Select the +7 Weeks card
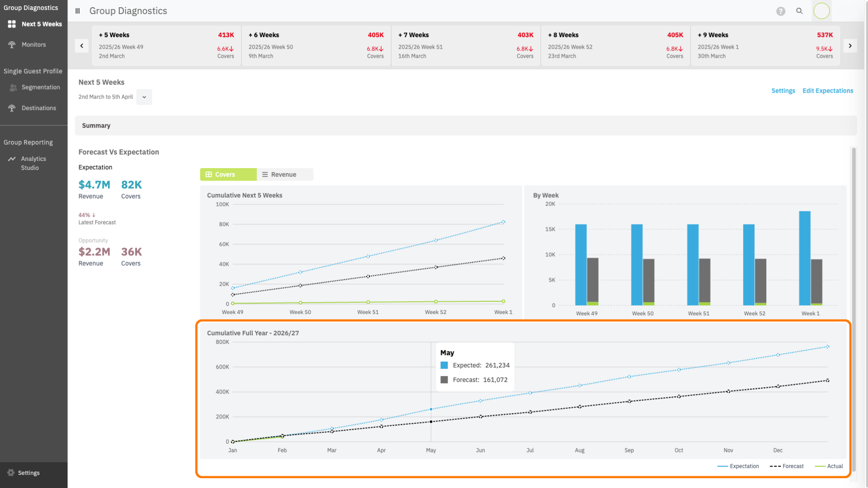The image size is (868, 488). coord(466,45)
